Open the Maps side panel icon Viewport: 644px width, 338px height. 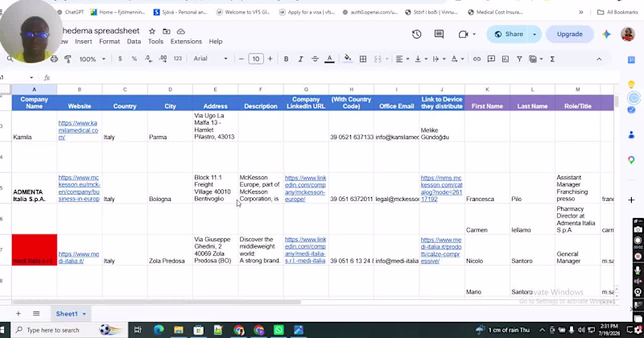click(631, 160)
